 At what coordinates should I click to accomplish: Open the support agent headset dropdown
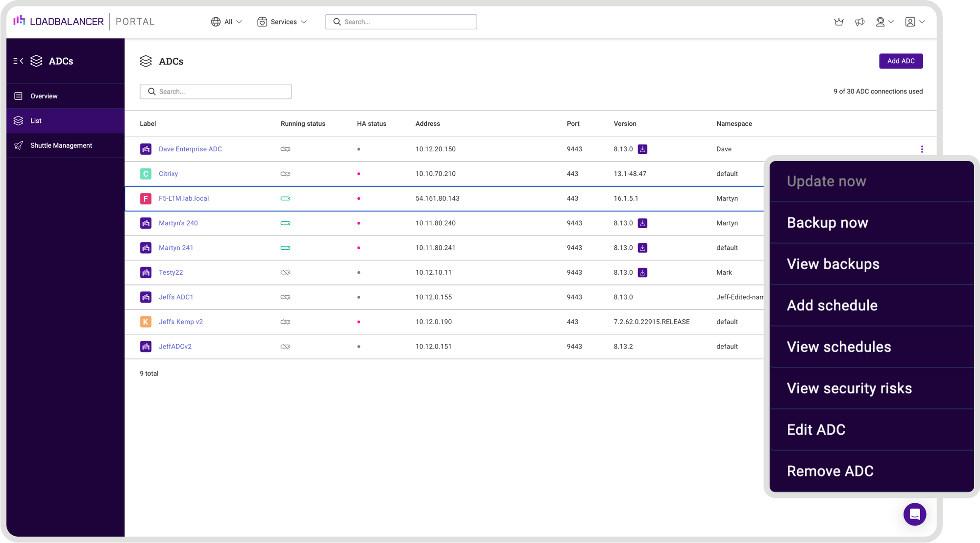885,22
